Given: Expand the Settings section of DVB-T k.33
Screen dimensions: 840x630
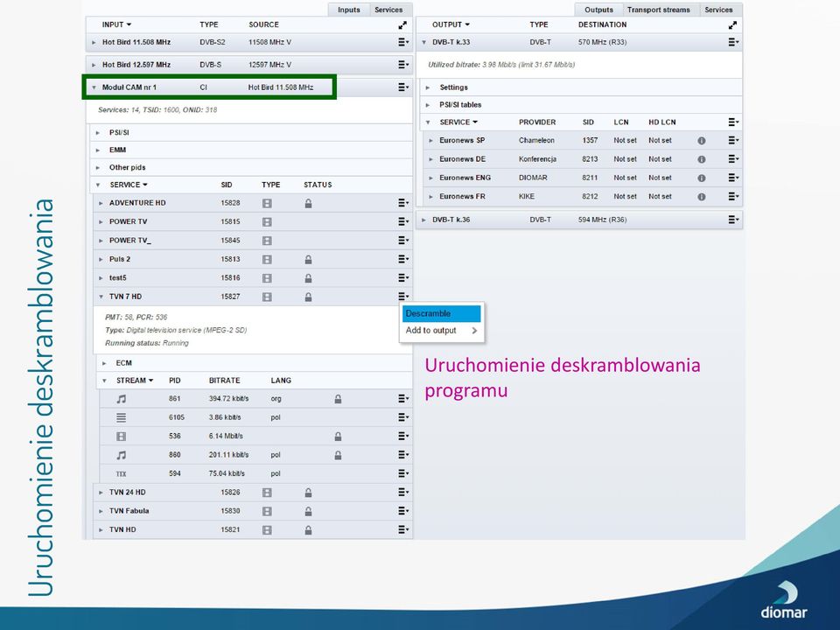Looking at the screenshot, I should click(428, 87).
